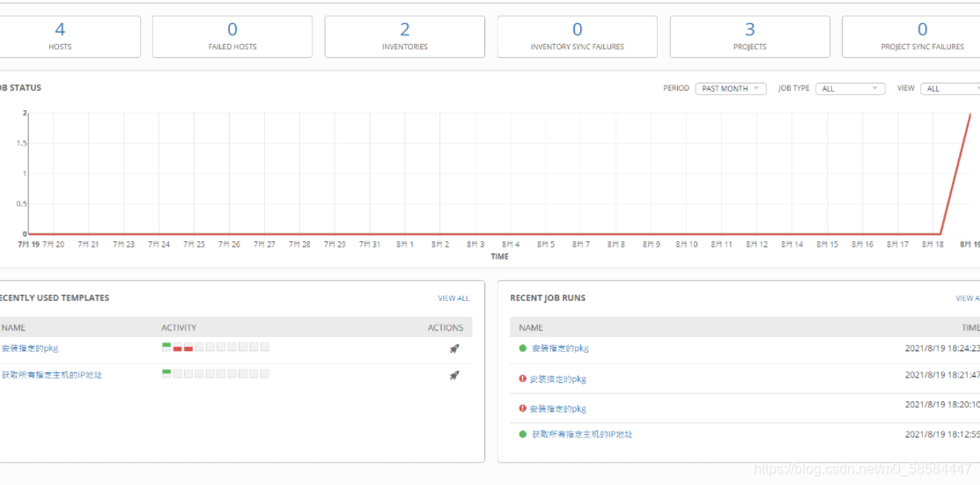Open the PROJECT SYNC FAILURES card
The image size is (980, 485).
coord(911,37)
